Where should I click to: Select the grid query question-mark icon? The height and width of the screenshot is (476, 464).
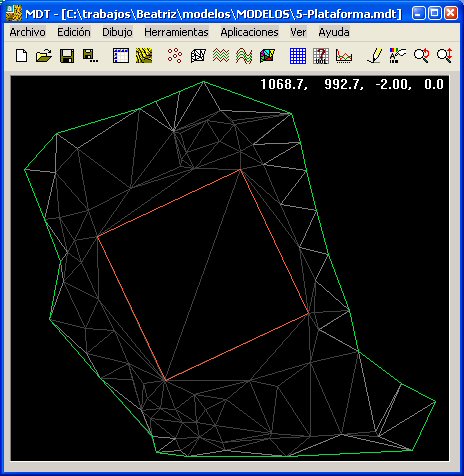pyautogui.click(x=321, y=56)
